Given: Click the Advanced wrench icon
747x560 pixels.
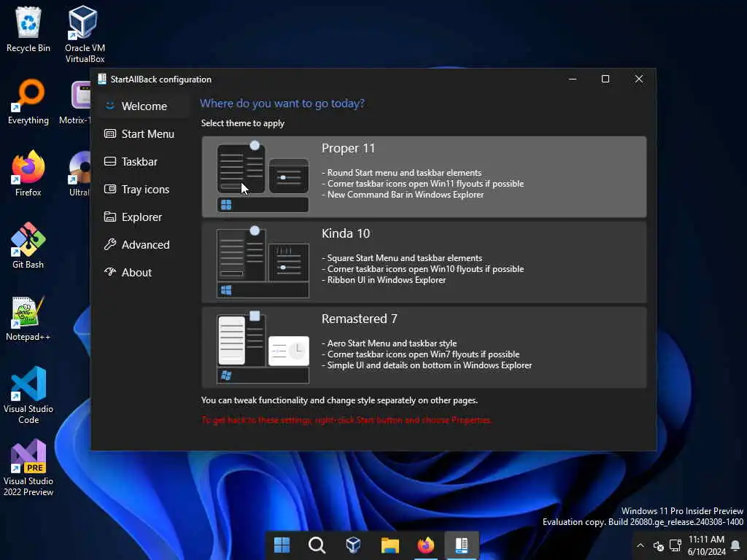Looking at the screenshot, I should click(x=110, y=244).
